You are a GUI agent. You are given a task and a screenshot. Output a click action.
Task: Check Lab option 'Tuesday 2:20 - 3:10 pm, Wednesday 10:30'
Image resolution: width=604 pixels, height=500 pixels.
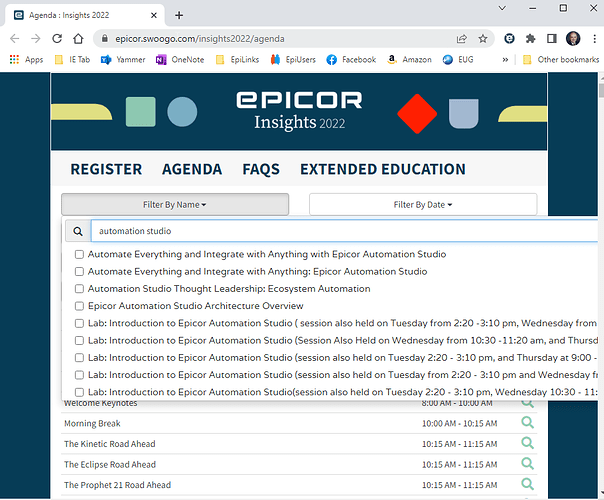79,392
